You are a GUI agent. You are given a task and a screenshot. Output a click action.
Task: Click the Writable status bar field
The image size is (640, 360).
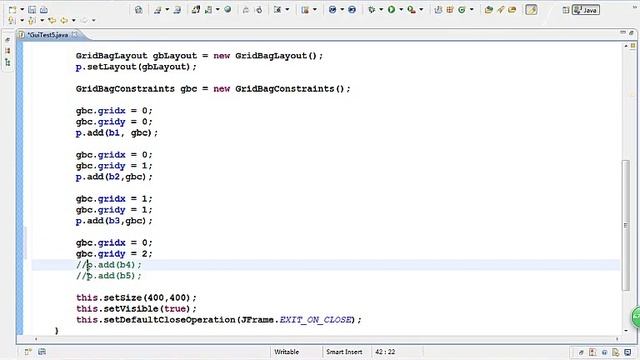[287, 352]
